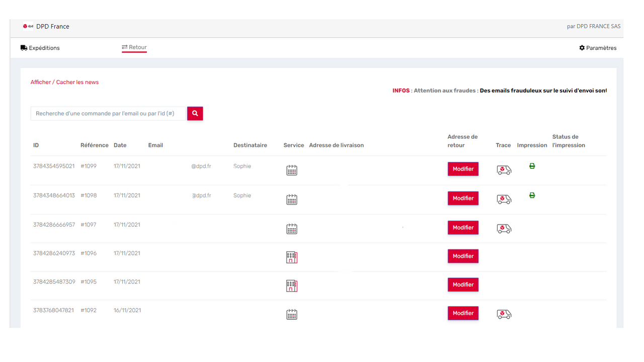Track parcel van icon for order #1098
Viewport: 644px width, 362px height.
click(x=504, y=200)
